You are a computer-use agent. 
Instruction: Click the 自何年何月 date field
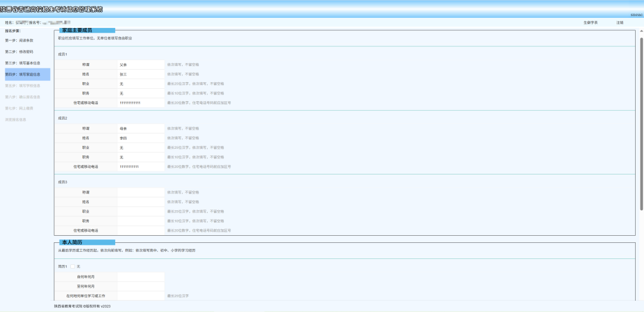pos(141,276)
